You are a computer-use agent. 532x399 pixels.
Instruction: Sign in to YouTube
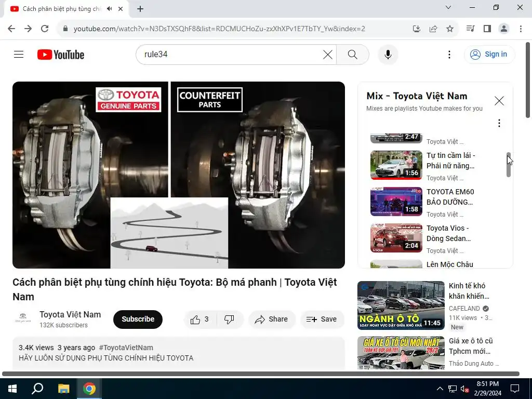[489, 54]
